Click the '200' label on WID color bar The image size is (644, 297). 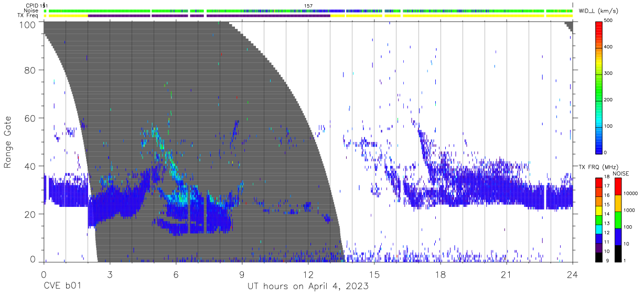pos(609,100)
